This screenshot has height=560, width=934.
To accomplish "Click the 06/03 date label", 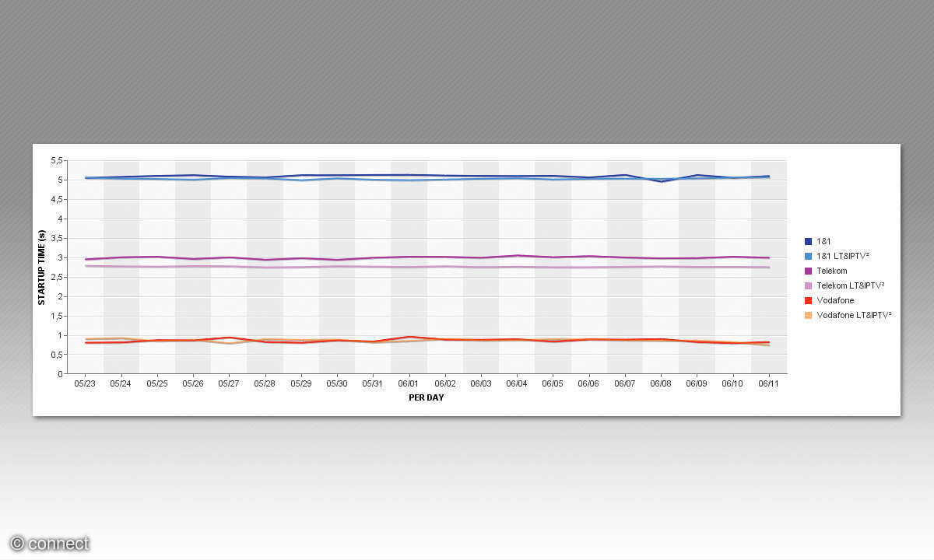I will (x=481, y=383).
